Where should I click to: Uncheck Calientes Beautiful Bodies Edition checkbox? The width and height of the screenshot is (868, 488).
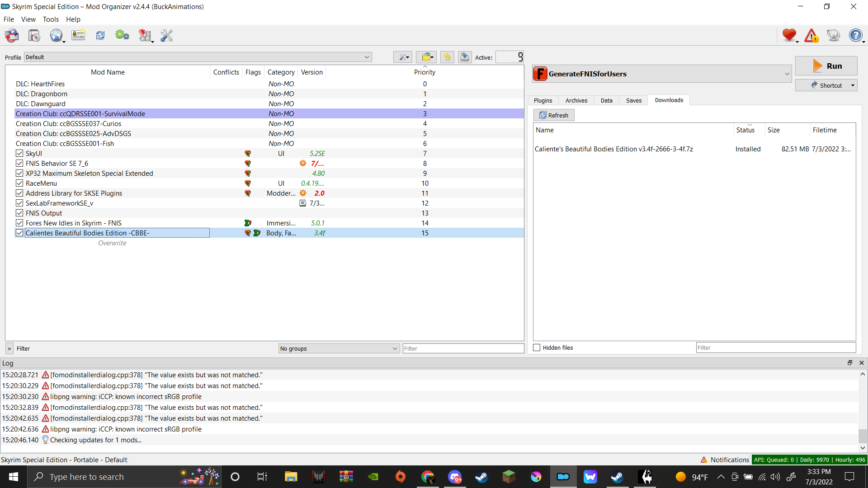pyautogui.click(x=19, y=233)
